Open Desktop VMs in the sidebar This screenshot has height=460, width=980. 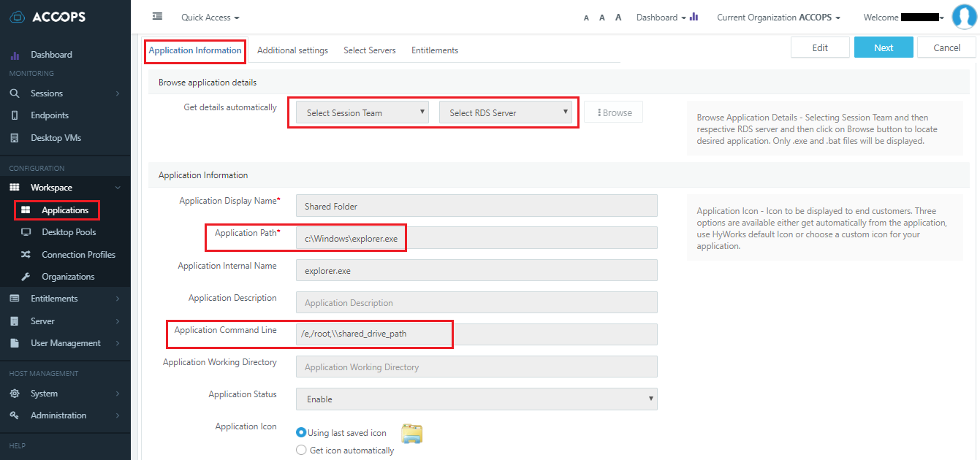[56, 138]
